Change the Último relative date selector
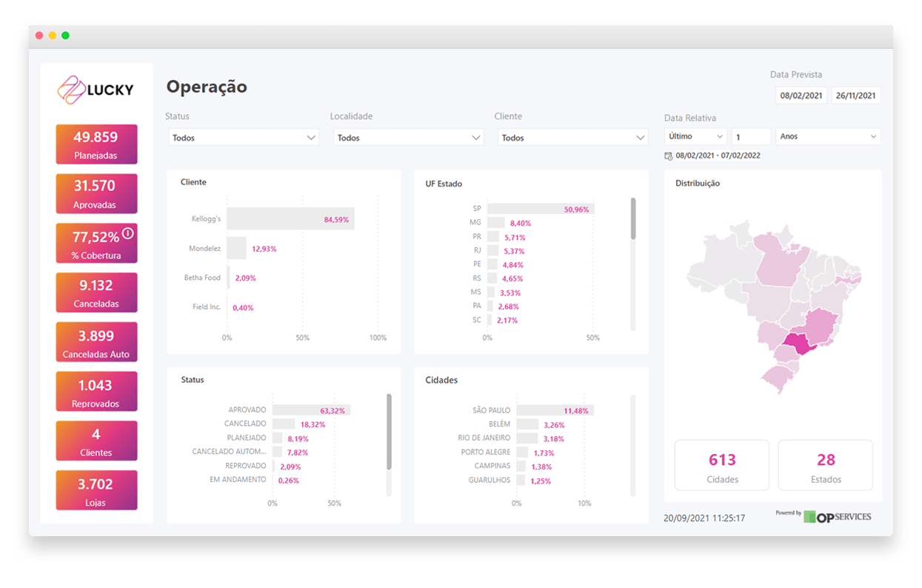The height and width of the screenshot is (588, 922). point(695,136)
